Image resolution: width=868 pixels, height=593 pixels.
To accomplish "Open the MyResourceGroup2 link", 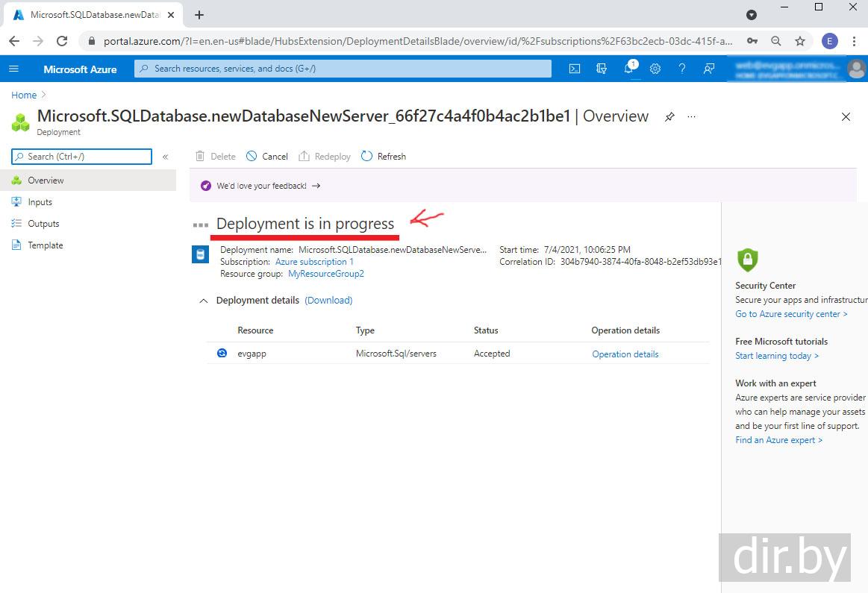I will coord(326,274).
